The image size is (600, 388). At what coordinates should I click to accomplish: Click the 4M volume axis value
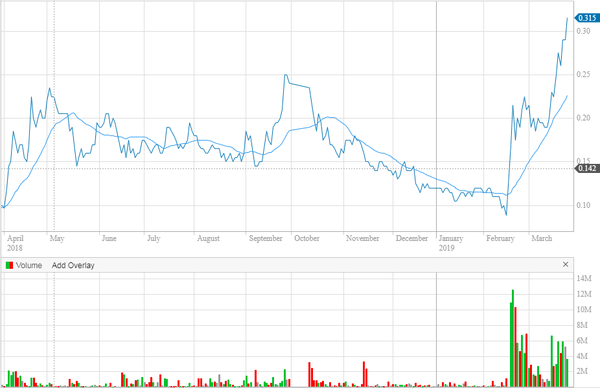point(582,356)
